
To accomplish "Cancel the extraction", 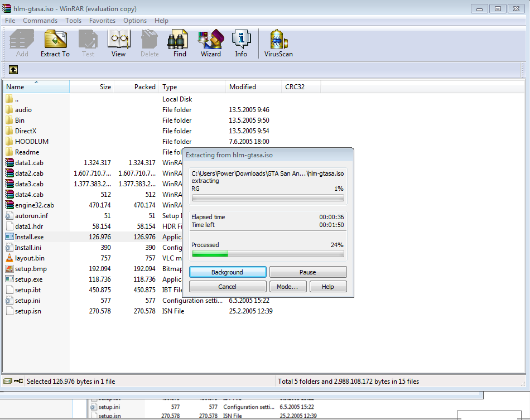I will 227,287.
